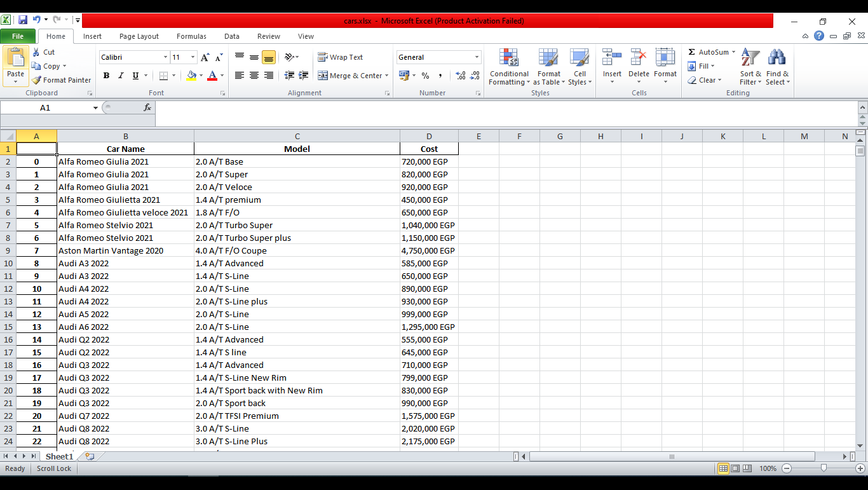Open Find & Select binoculars

776,67
